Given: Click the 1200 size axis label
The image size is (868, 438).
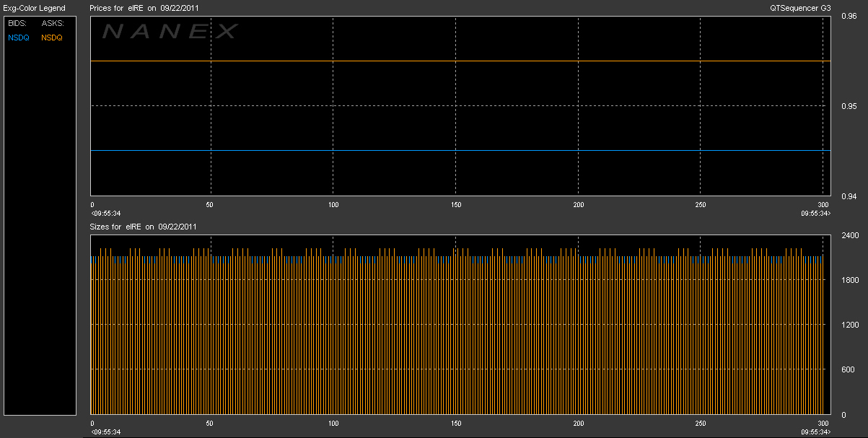Looking at the screenshot, I should coord(849,325).
